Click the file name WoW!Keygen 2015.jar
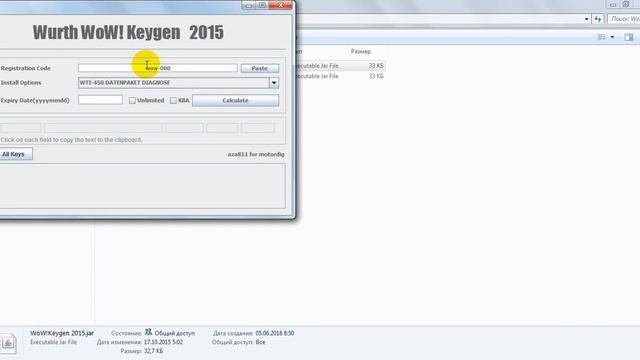 [62, 333]
